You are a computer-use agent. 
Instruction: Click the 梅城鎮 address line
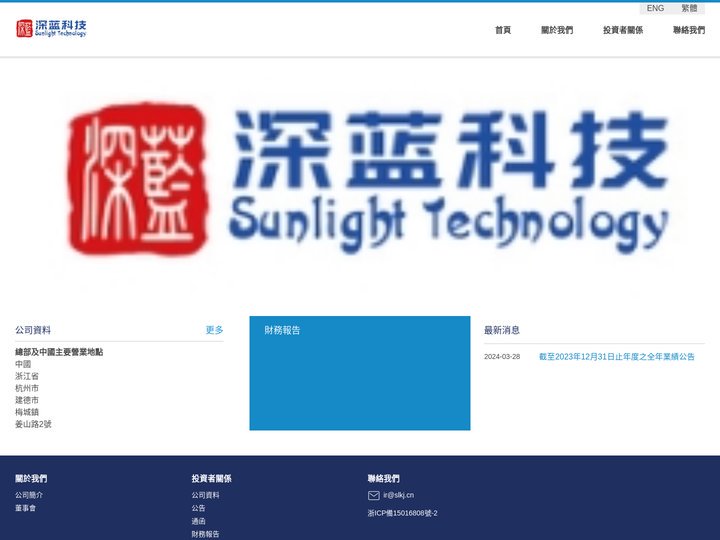27,412
